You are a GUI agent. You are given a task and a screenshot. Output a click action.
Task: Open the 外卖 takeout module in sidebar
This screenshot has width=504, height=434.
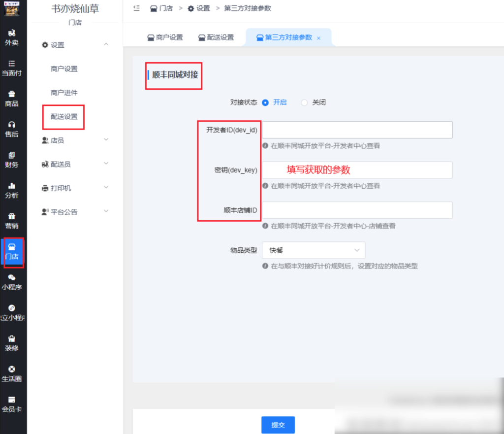tap(13, 37)
